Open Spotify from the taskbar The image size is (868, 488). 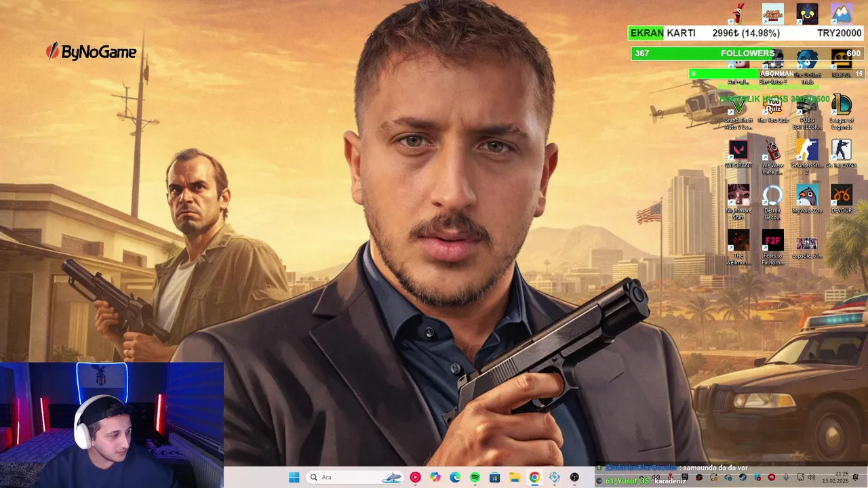click(x=475, y=478)
